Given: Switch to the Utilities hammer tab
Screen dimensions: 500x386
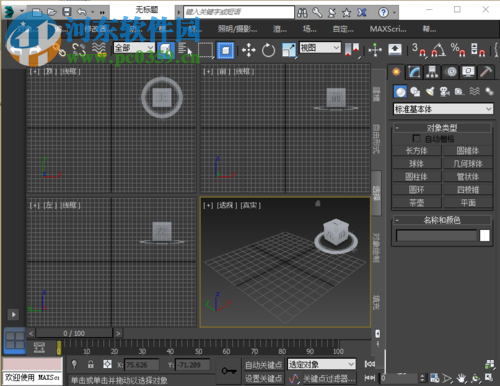Looking at the screenshot, I should (486, 72).
